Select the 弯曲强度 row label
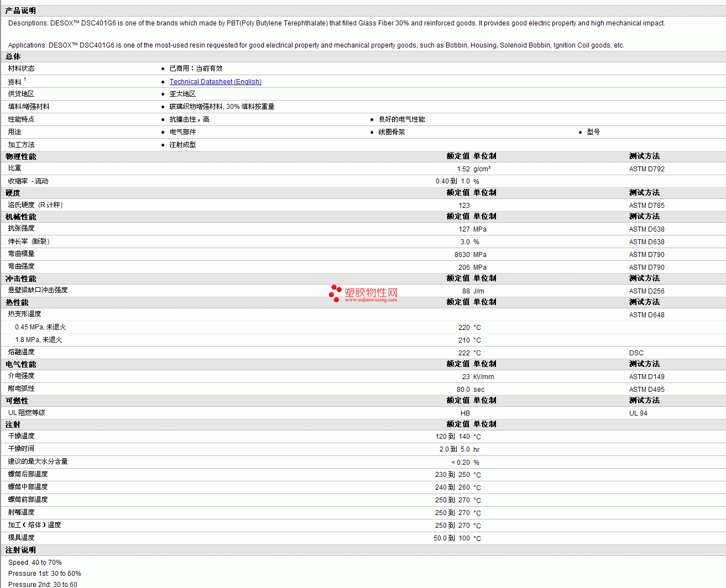726x588 pixels. pyautogui.click(x=21, y=266)
